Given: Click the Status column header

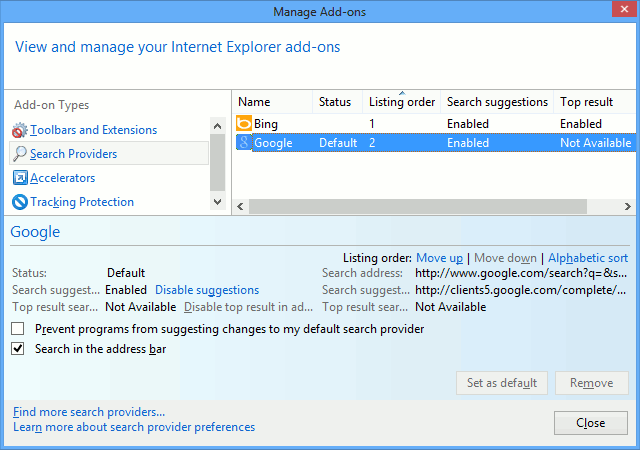Looking at the screenshot, I should click(x=334, y=102).
